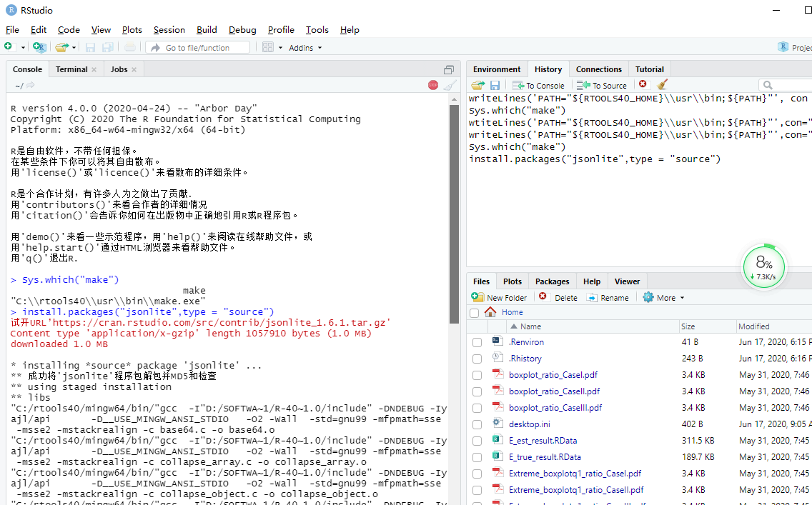The image size is (812, 505).
Task: Switch to the Tutorial tab
Action: coord(650,69)
